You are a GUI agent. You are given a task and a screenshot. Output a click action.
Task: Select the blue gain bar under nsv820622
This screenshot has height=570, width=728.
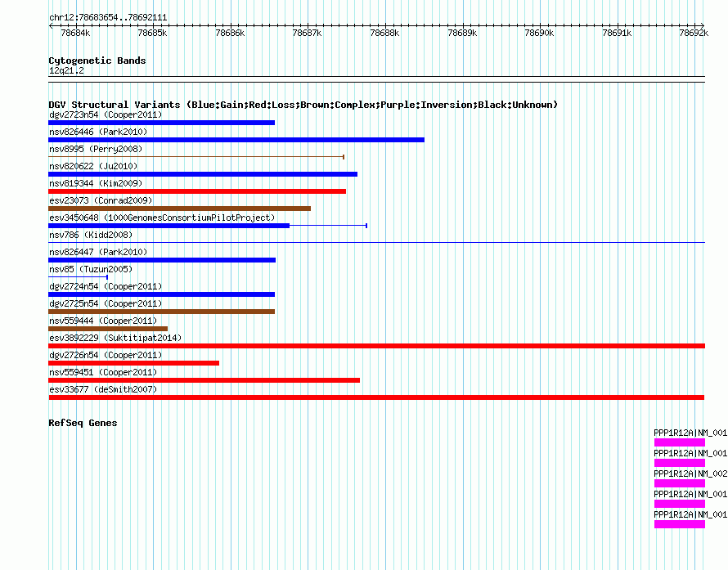tap(203, 174)
